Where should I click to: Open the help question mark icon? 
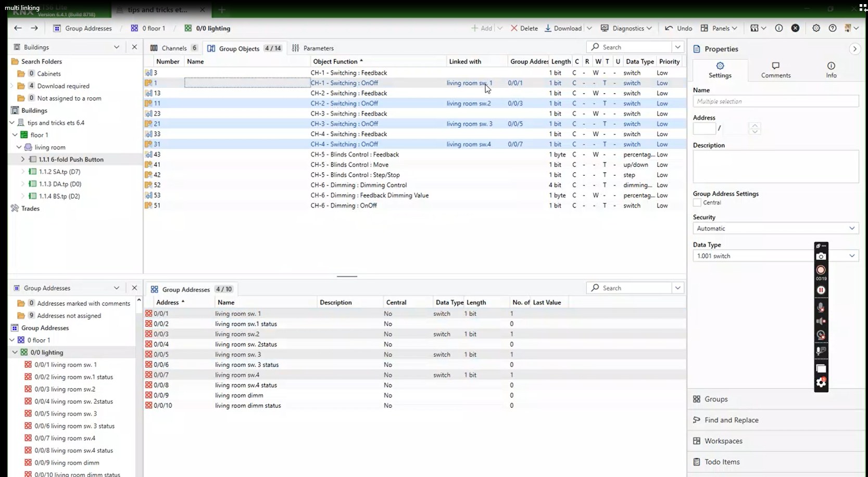pos(833,28)
